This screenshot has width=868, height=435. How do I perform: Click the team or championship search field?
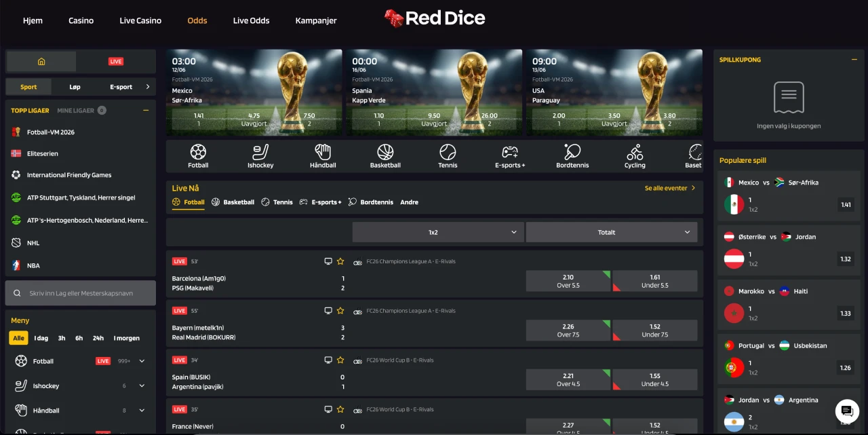pyautogui.click(x=81, y=293)
